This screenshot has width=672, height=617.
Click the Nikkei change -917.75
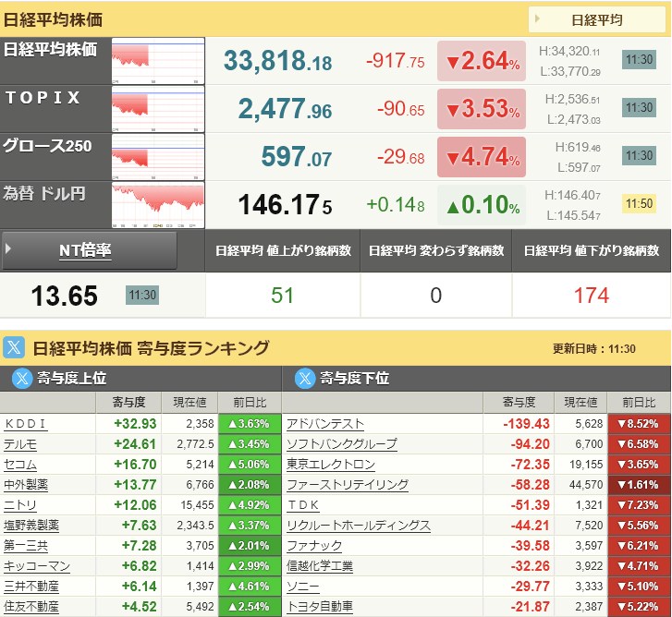tap(395, 61)
